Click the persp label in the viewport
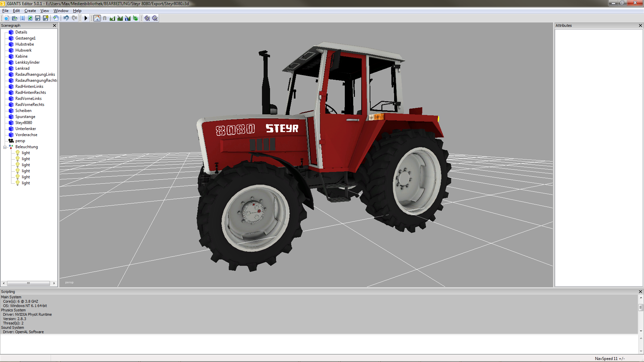Viewport: 644px width, 362px height. (69, 283)
